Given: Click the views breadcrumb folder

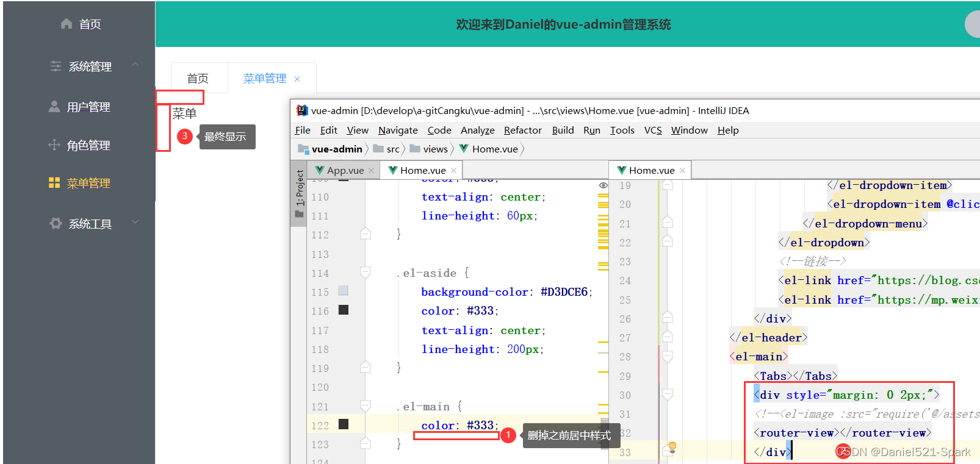Looking at the screenshot, I should 429,149.
